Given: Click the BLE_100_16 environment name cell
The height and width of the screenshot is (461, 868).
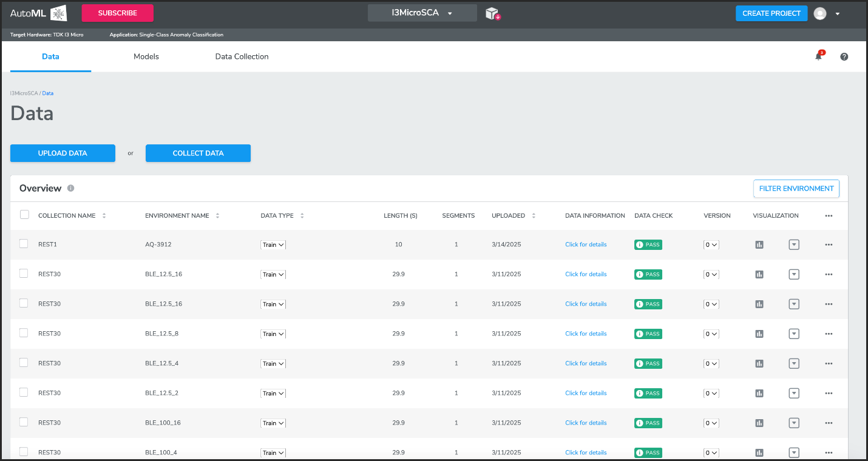Looking at the screenshot, I should click(x=164, y=423).
